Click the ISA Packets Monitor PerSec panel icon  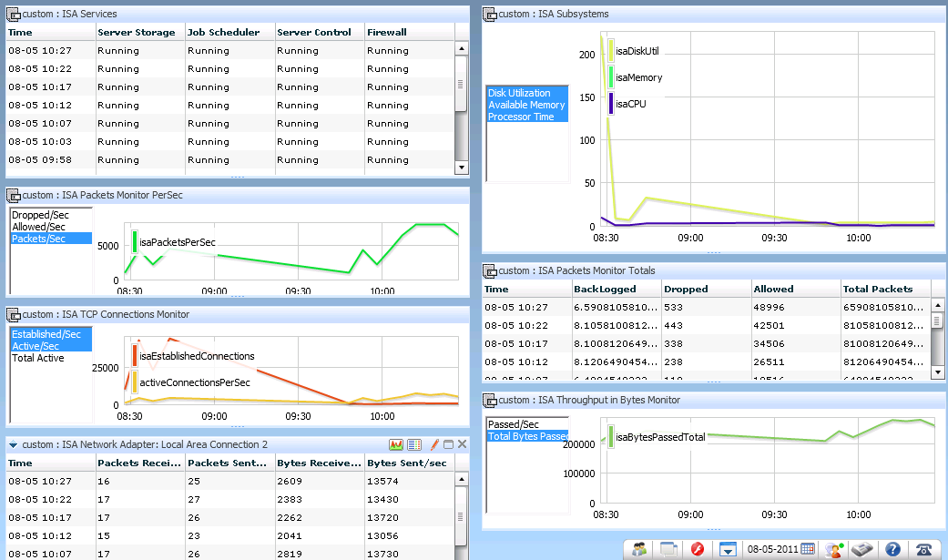[14, 196]
